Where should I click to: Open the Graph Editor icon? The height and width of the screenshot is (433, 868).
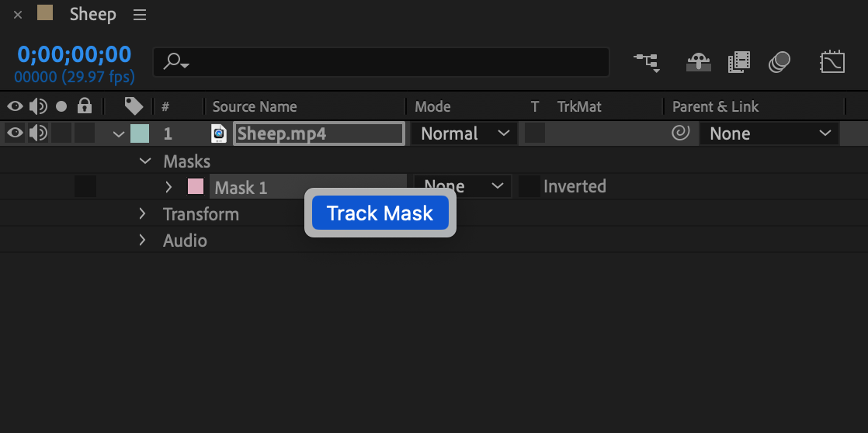(832, 62)
